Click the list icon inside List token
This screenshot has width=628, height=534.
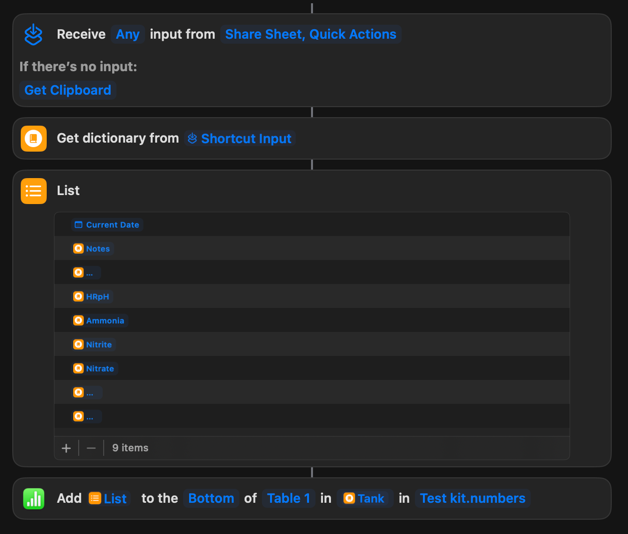(95, 498)
